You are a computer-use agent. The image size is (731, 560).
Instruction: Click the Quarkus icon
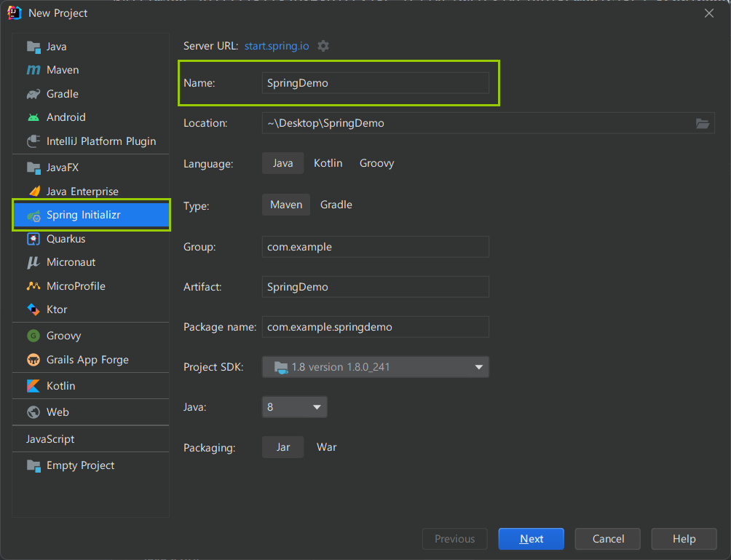[x=33, y=239]
